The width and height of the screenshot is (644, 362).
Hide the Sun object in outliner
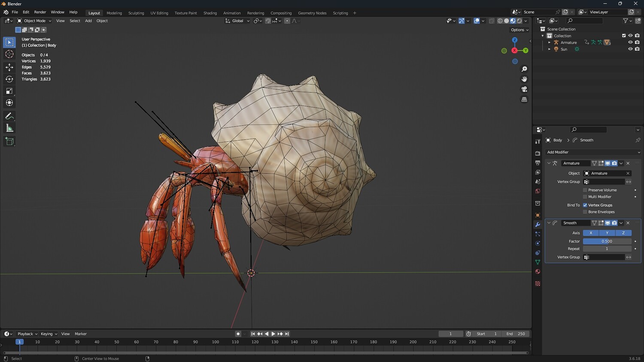pos(630,49)
